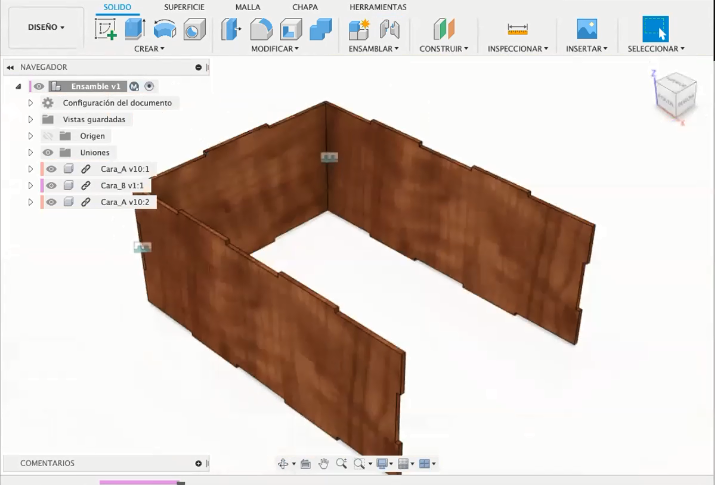Select the Create Sketch tool icon

click(x=105, y=29)
